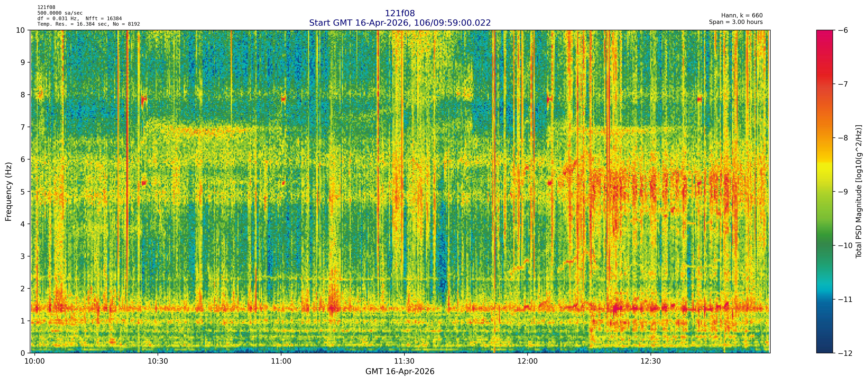The image size is (868, 381).
Task: Click the colorbar near the -9 tick
Action: click(x=824, y=192)
